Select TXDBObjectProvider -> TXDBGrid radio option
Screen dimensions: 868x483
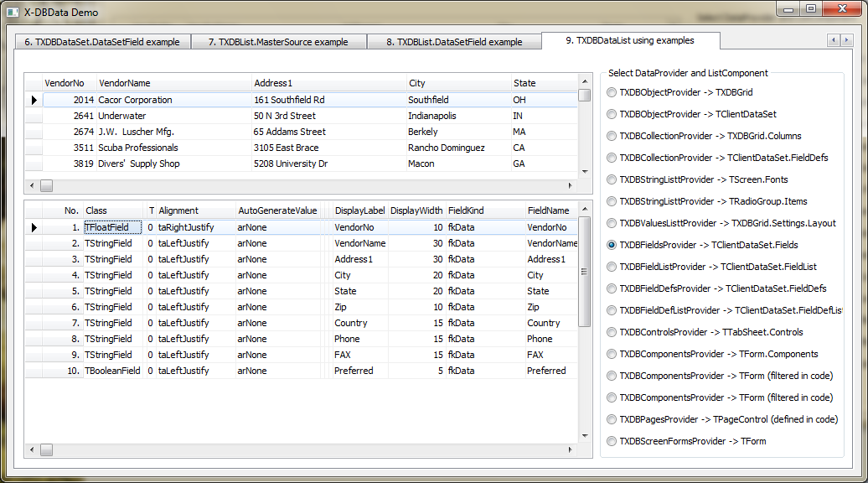tap(612, 92)
